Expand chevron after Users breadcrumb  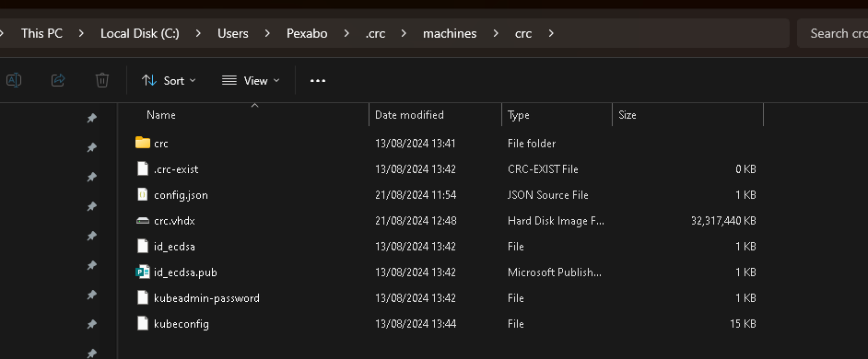pyautogui.click(x=267, y=33)
